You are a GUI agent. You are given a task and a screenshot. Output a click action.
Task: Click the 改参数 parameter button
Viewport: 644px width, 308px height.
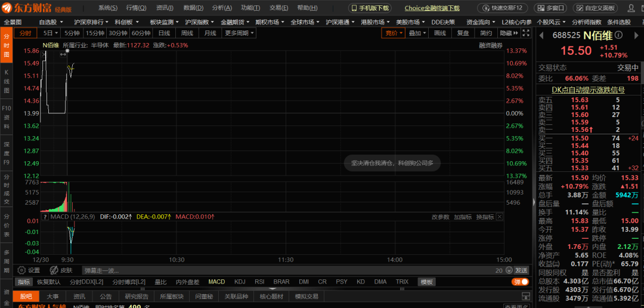coord(440,217)
